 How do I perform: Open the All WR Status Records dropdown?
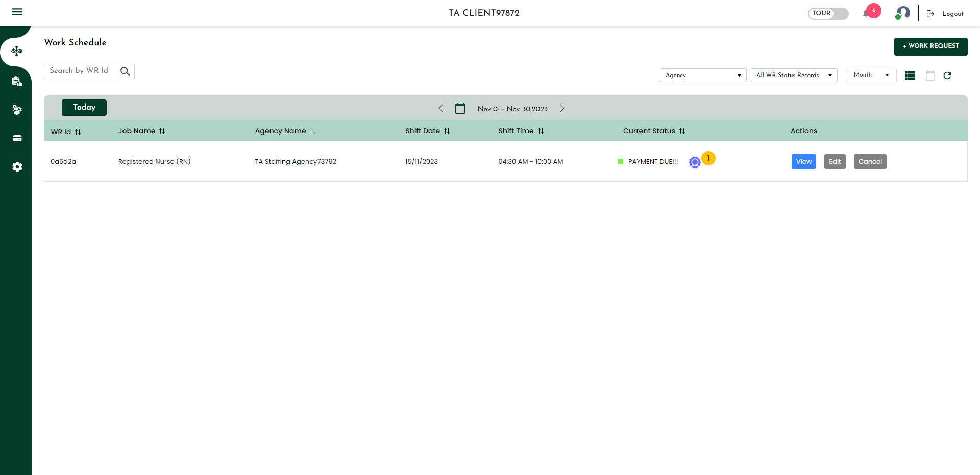794,75
